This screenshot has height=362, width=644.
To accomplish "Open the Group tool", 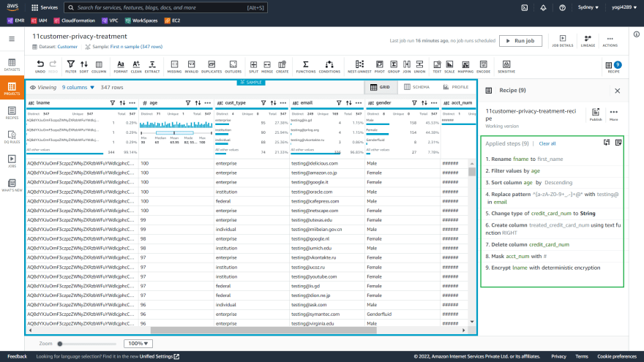I will pos(394,67).
